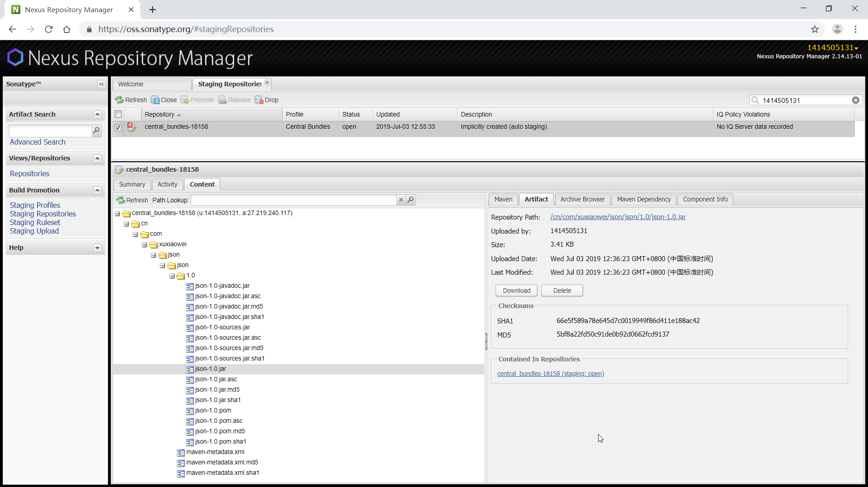
Task: Sort by the Repository column header
Action: click(211, 114)
